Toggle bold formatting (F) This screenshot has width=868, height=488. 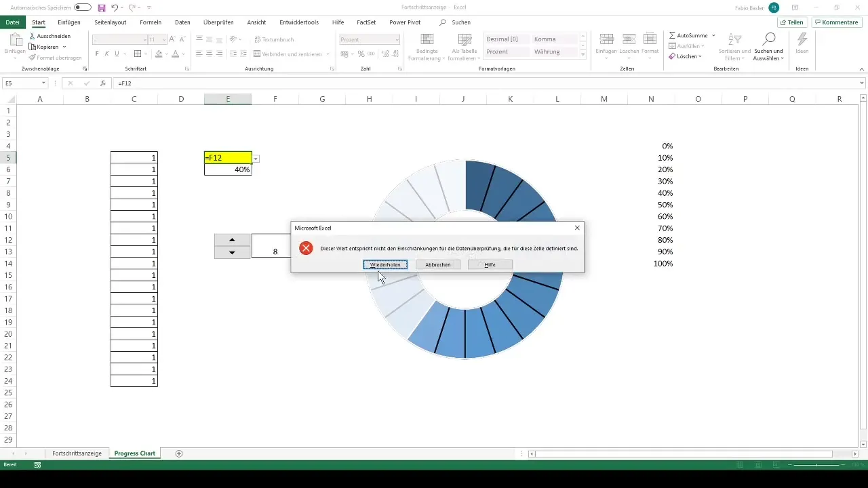pos(97,54)
